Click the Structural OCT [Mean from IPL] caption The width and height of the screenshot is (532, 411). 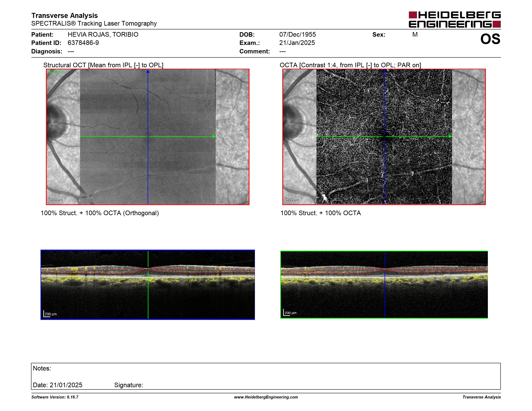103,65
